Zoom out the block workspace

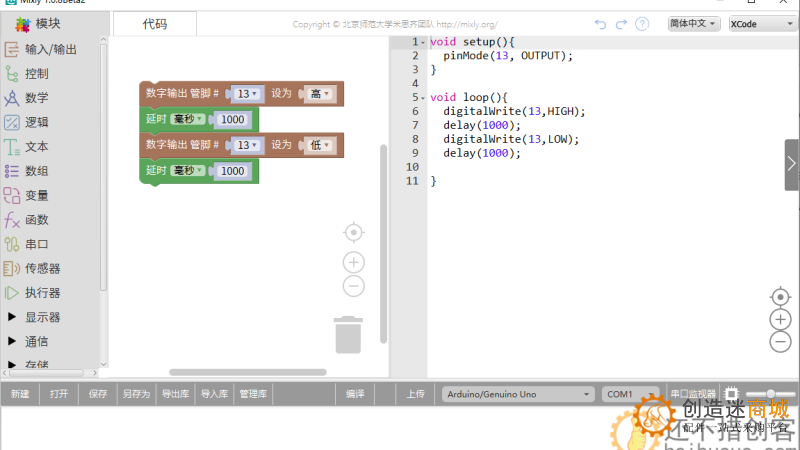click(x=354, y=286)
